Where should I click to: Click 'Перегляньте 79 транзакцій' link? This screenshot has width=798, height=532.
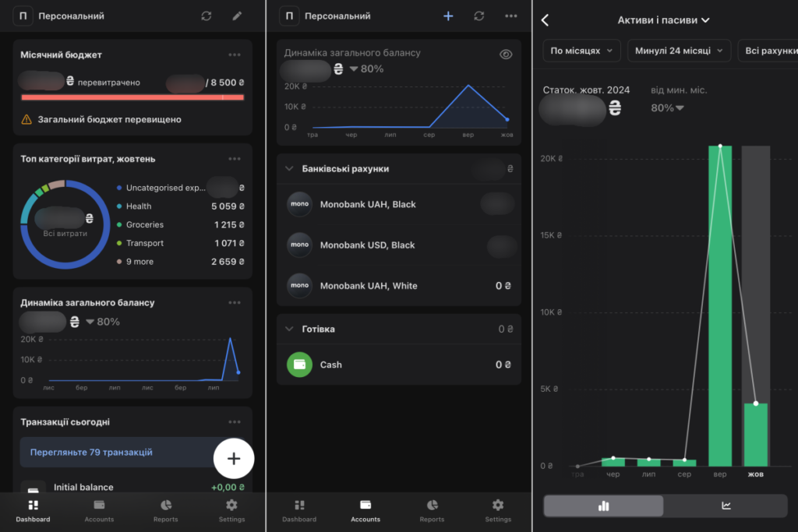pos(91,452)
